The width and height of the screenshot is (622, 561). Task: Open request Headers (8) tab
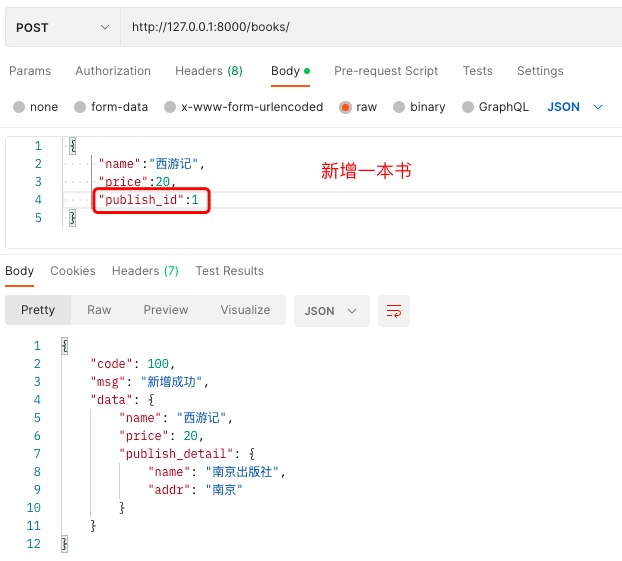208,71
